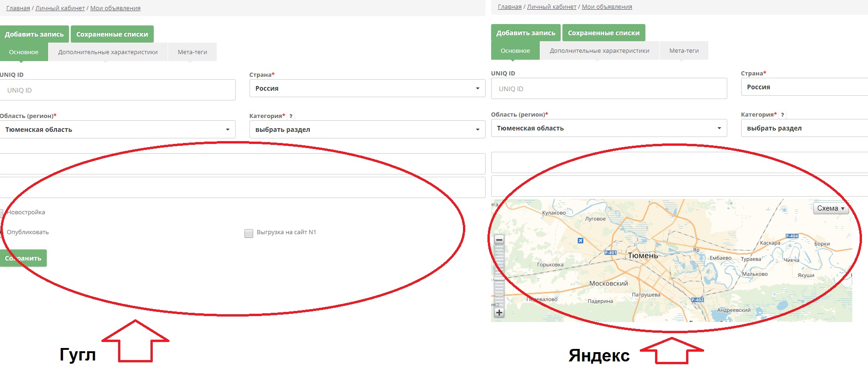Viewport: 868px width, 379px height.
Task: Click the UNIQ ID field in the form with map
Action: [609, 88]
